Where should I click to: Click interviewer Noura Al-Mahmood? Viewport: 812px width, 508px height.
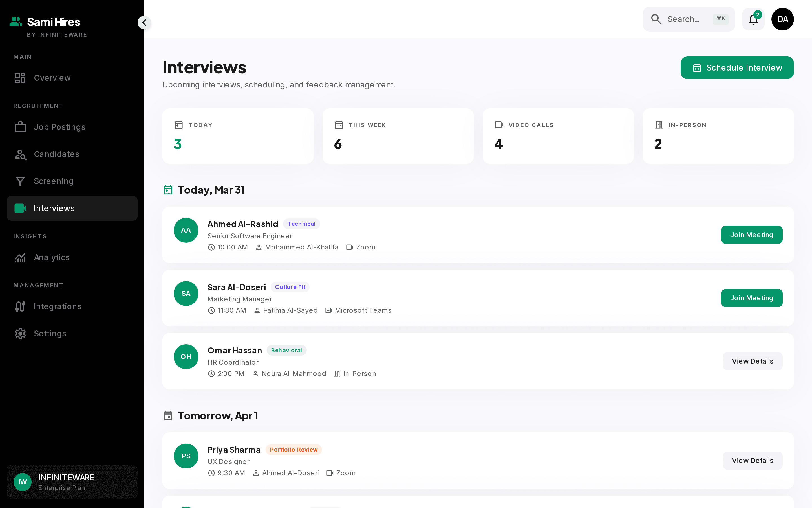tap(294, 374)
